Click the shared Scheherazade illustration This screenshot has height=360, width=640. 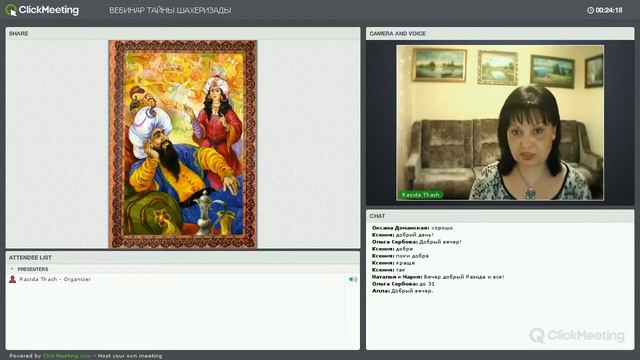[182, 144]
